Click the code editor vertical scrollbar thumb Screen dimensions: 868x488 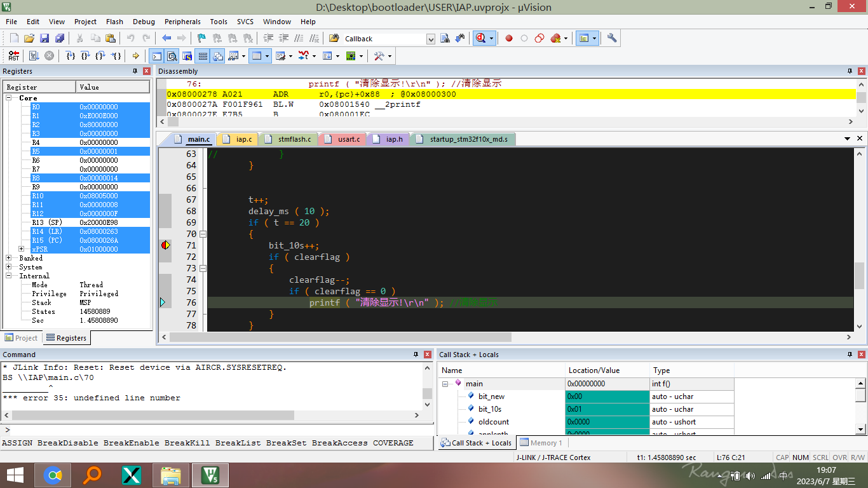pos(859,276)
